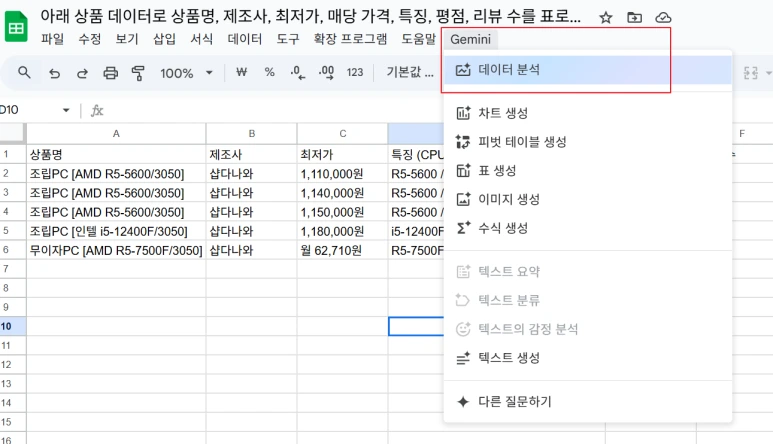Expand the name box dropdown arrow
The height and width of the screenshot is (444, 773).
pyautogui.click(x=66, y=110)
